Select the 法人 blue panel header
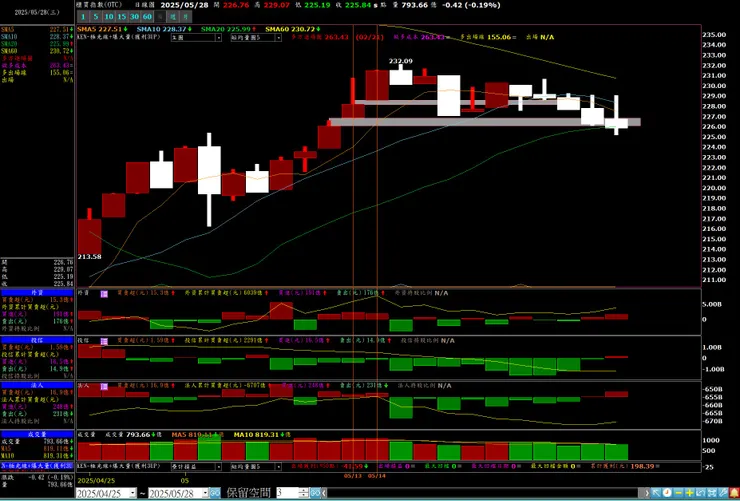 pyautogui.click(x=37, y=385)
